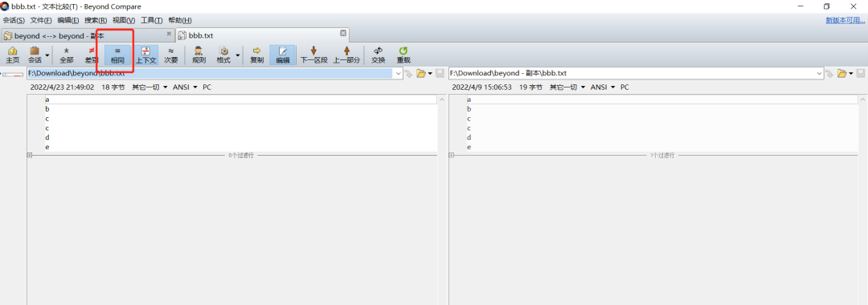Open left pane ANSI encoding dropdown
The width and height of the screenshot is (868, 305).
tap(186, 87)
